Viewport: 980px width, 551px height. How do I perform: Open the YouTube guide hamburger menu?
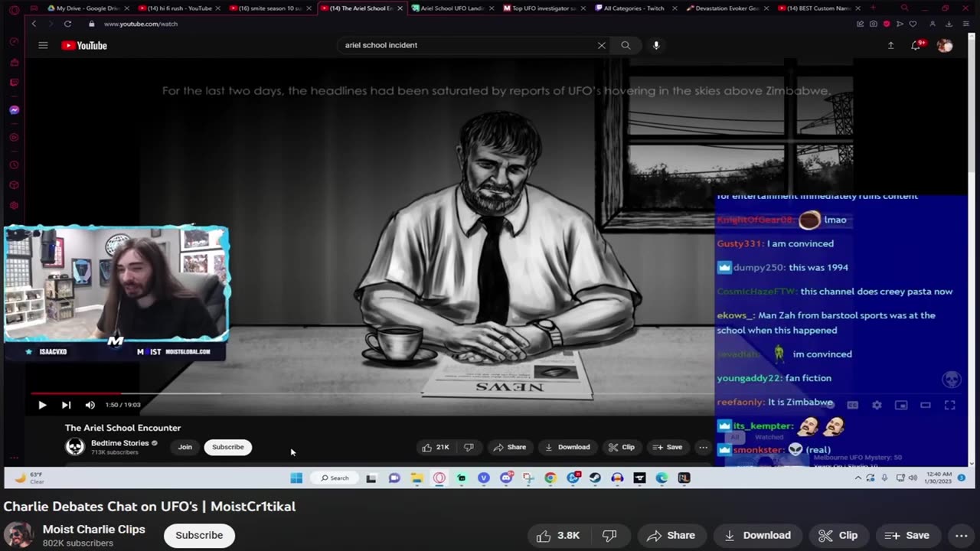coord(43,45)
